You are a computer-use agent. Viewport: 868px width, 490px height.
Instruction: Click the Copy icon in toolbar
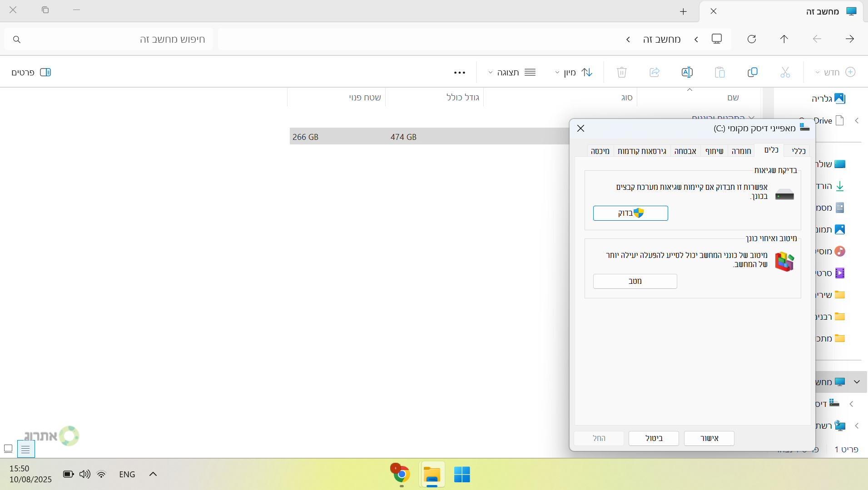pyautogui.click(x=752, y=72)
